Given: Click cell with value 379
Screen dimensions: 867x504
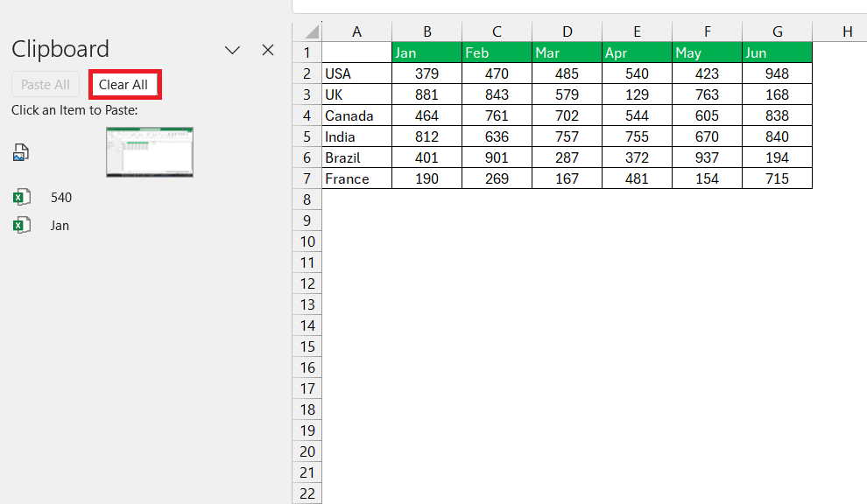Looking at the screenshot, I should click(426, 73).
